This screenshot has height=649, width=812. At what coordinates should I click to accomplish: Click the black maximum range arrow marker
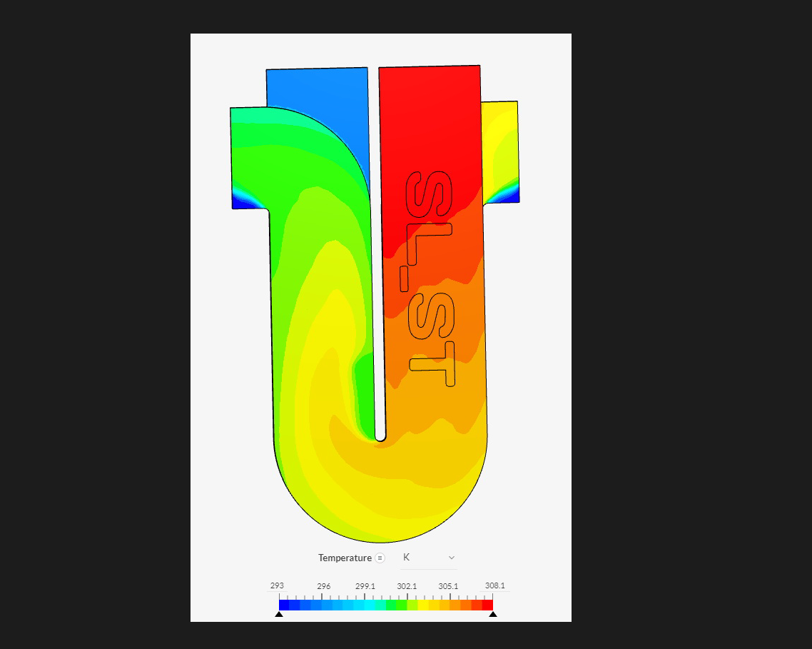tap(493, 613)
